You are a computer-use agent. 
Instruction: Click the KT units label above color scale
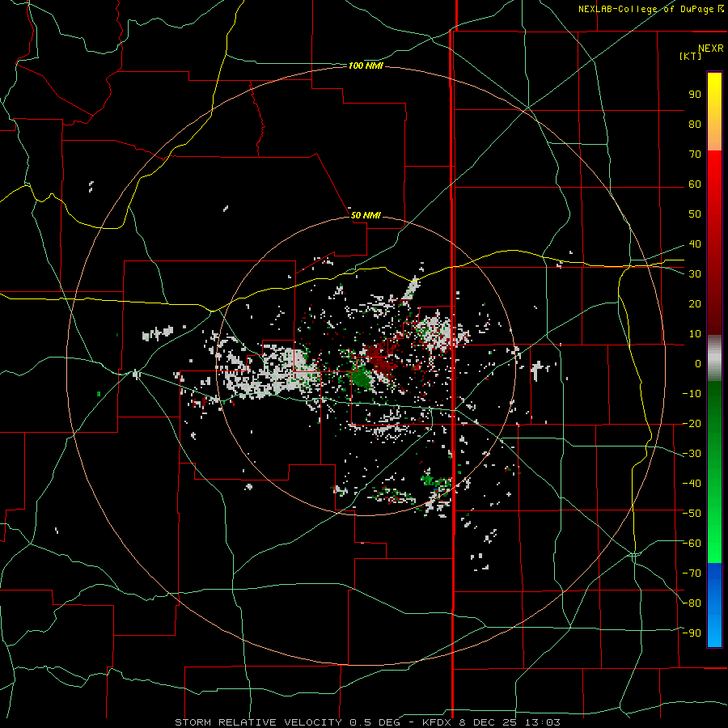pos(691,56)
